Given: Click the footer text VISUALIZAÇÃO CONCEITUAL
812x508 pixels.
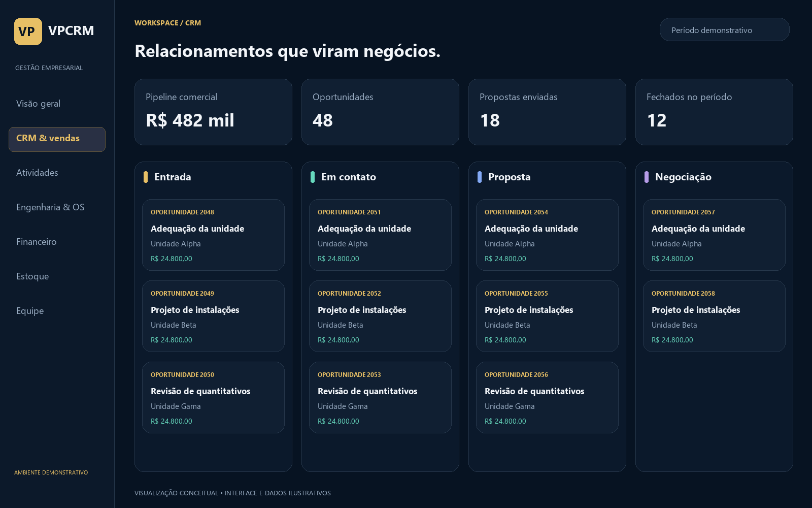Looking at the screenshot, I should click(176, 493).
